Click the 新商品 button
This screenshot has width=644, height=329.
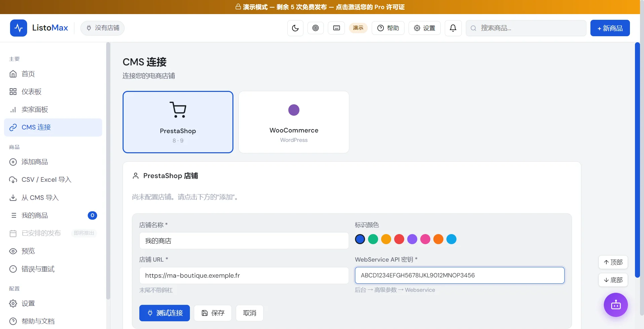(x=610, y=28)
